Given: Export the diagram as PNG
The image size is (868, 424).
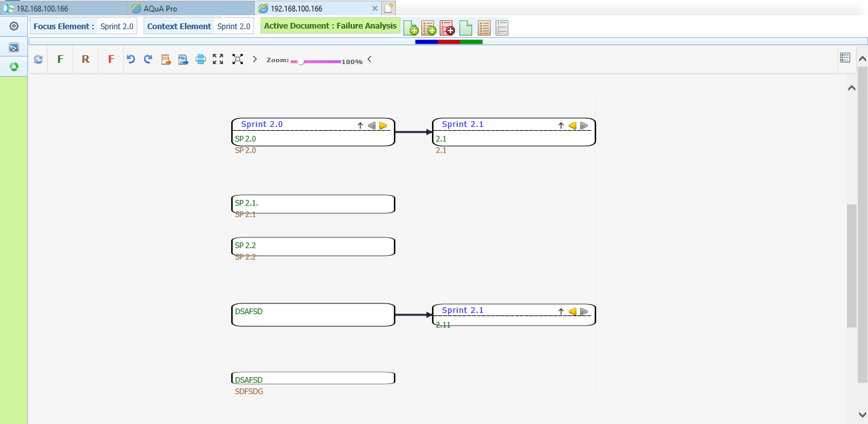Looking at the screenshot, I should tap(183, 60).
